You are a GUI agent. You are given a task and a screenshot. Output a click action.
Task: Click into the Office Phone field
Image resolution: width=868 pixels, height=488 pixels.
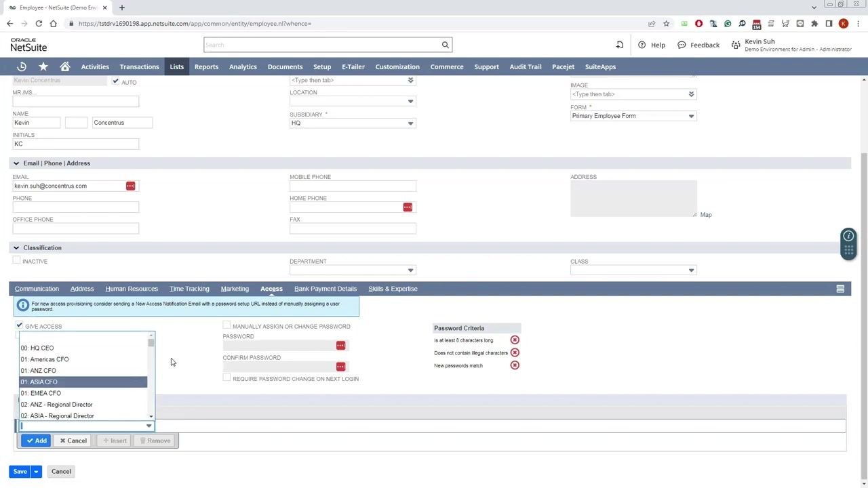[x=75, y=228]
